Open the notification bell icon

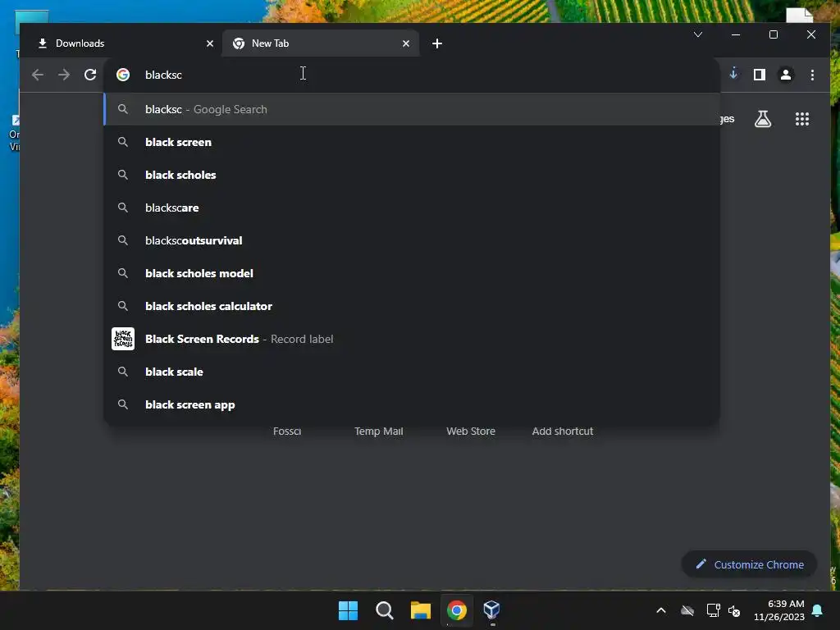coord(817,610)
